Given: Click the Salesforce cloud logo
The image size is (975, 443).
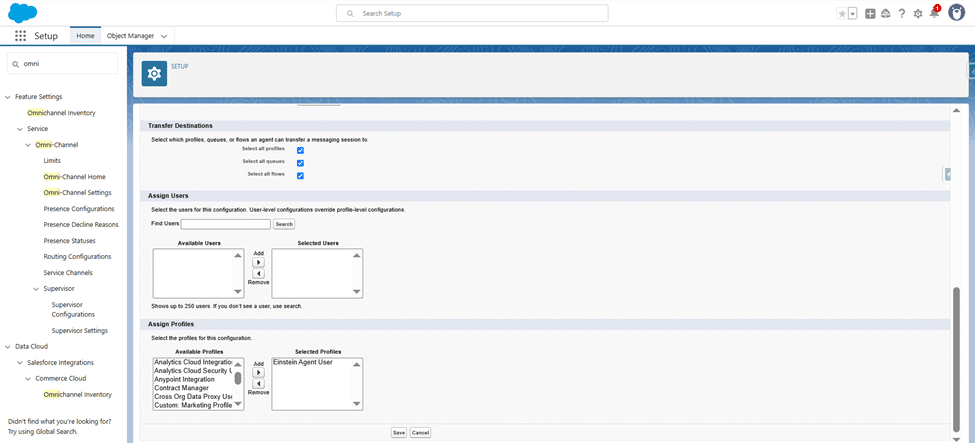Looking at the screenshot, I should [x=22, y=12].
